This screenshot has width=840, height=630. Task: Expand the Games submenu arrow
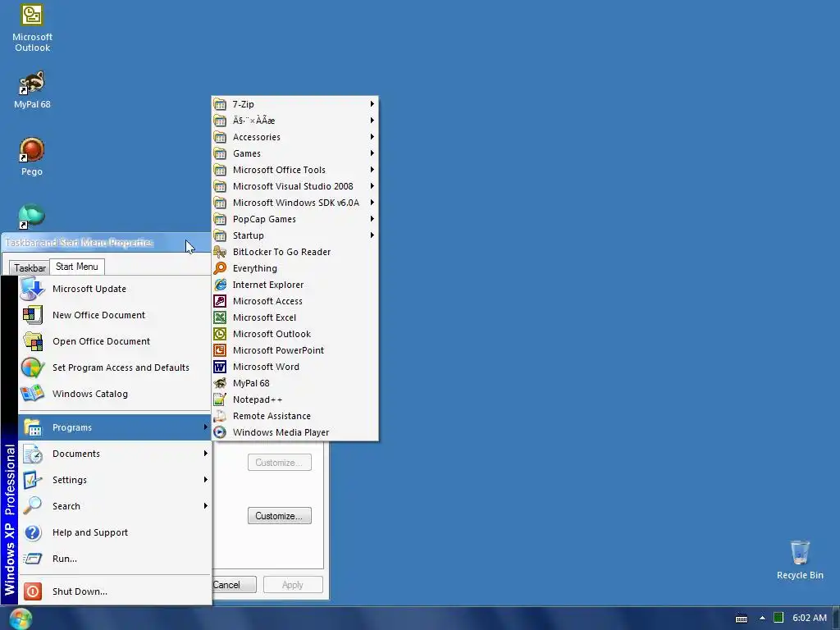[372, 153]
